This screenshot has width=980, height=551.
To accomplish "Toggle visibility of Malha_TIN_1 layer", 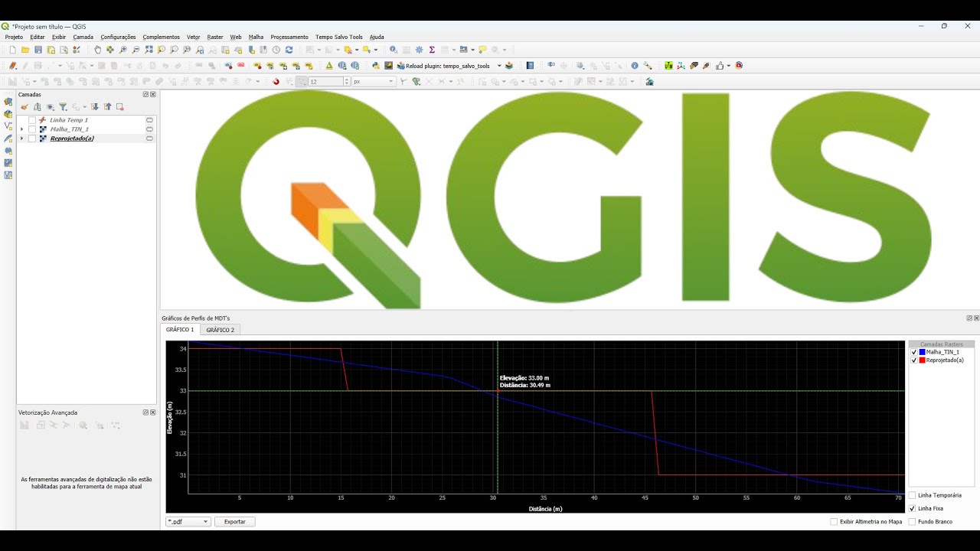I will (32, 129).
